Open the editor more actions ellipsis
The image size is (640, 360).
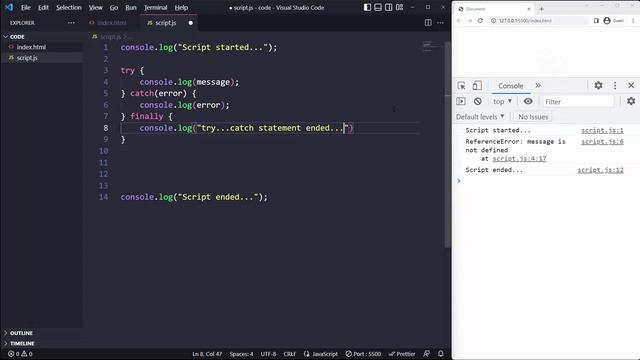(x=440, y=23)
